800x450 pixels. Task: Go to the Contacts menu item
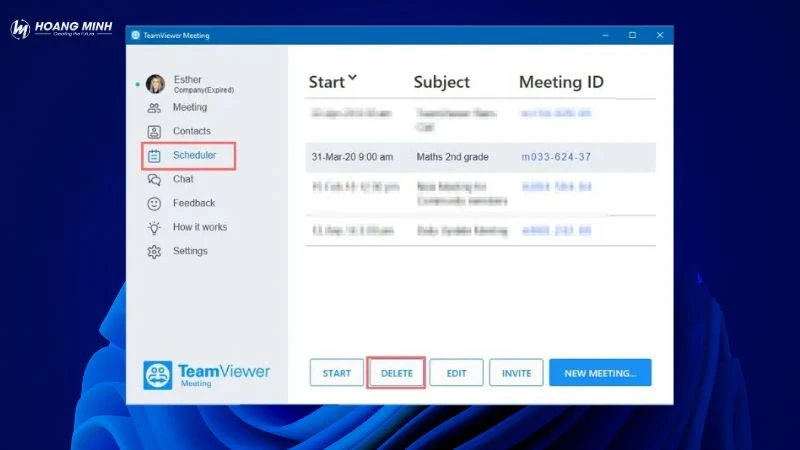(191, 131)
